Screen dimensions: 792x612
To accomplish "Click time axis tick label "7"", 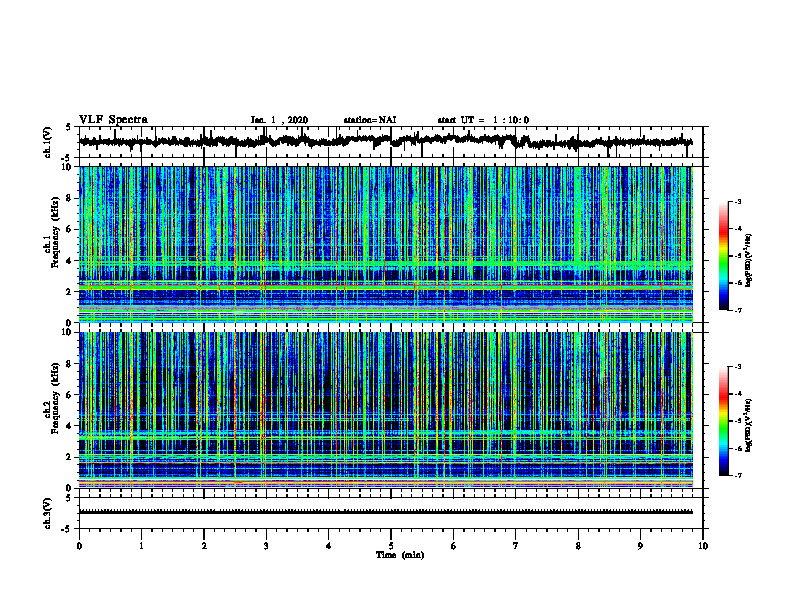I will click(516, 546).
